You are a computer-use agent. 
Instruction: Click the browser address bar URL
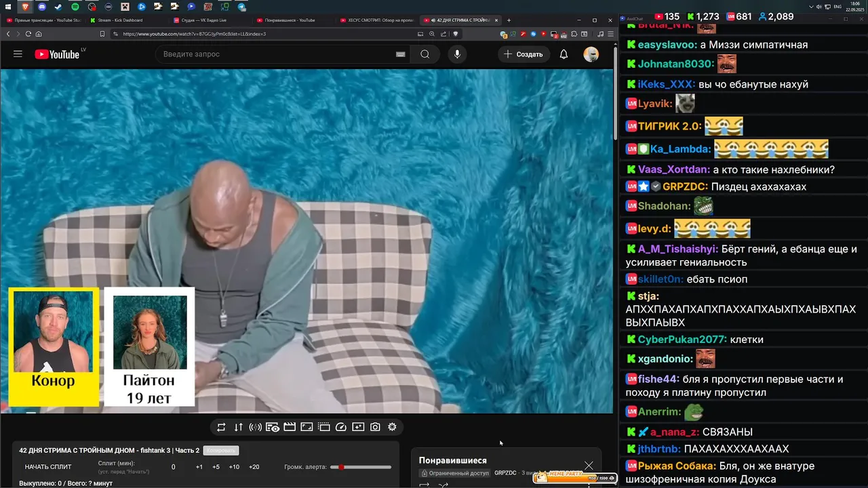point(194,34)
